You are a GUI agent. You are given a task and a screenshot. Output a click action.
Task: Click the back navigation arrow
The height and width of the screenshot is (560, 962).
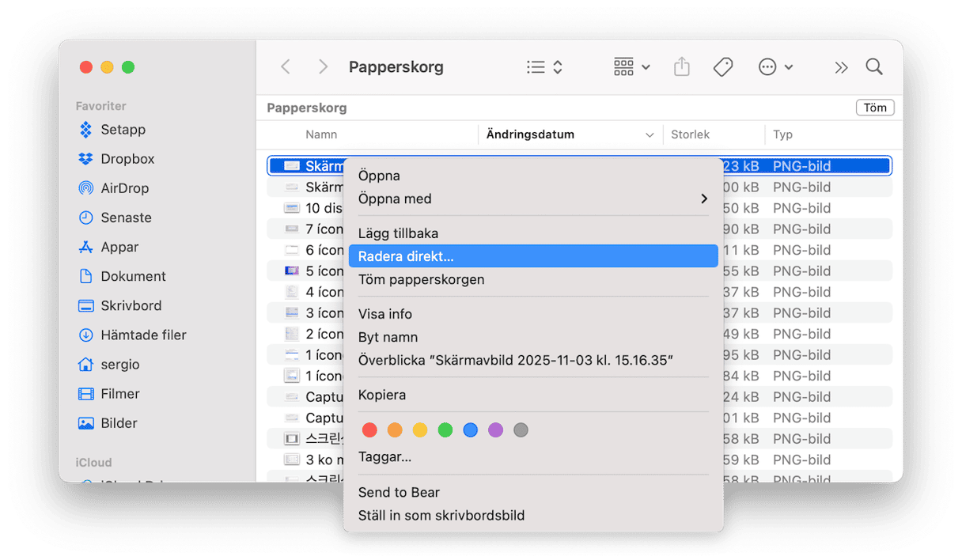(286, 67)
